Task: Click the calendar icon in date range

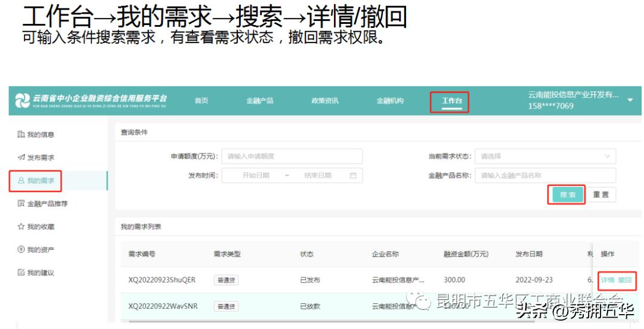Action: coord(353,176)
